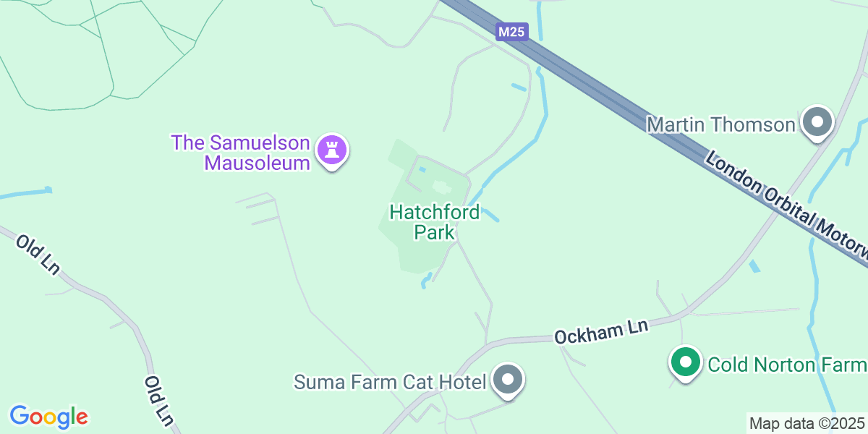Click the Martin Thomson text label
The height and width of the screenshot is (434, 868).
click(721, 124)
